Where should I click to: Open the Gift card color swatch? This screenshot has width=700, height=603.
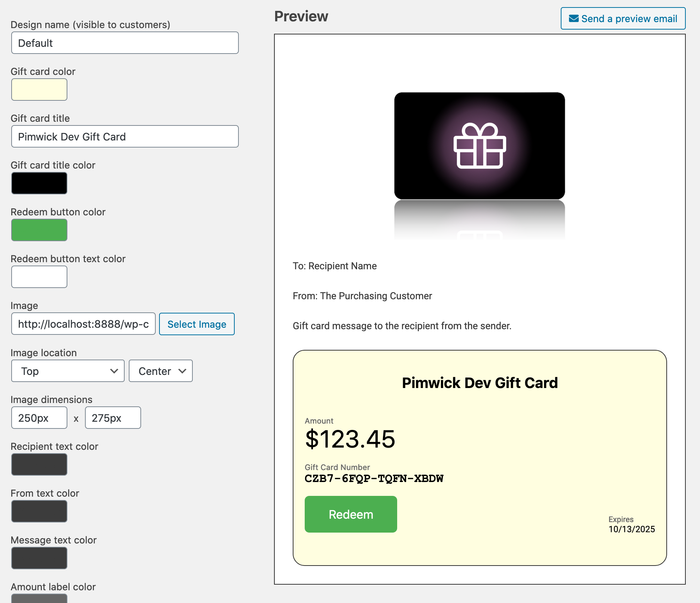click(39, 90)
